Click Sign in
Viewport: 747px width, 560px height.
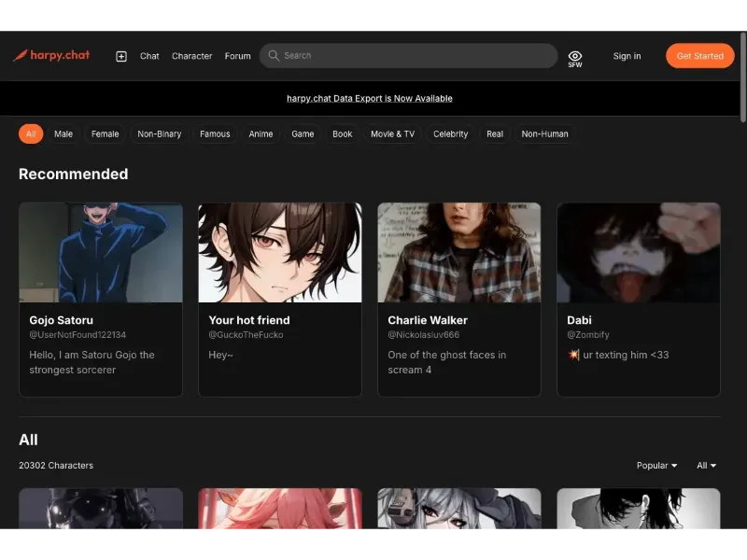pyautogui.click(x=627, y=56)
